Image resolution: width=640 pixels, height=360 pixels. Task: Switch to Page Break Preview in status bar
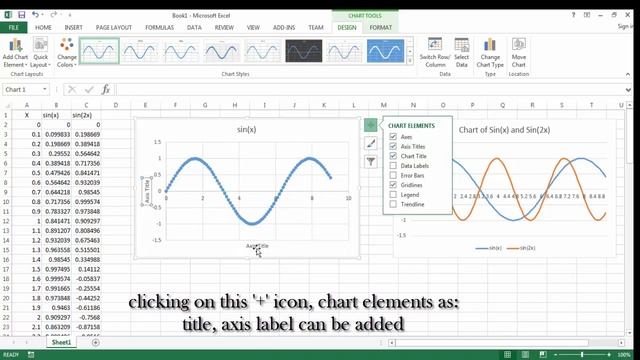coord(543,355)
